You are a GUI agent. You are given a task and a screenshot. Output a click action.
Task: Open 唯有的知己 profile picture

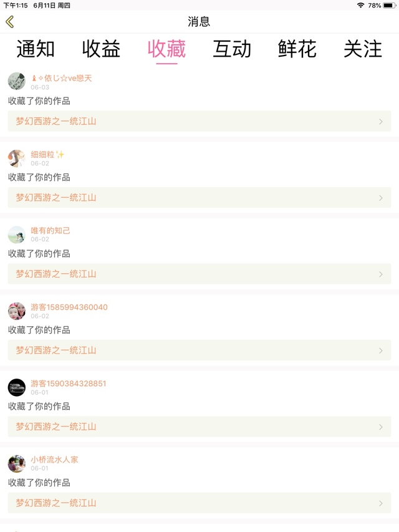(x=17, y=235)
